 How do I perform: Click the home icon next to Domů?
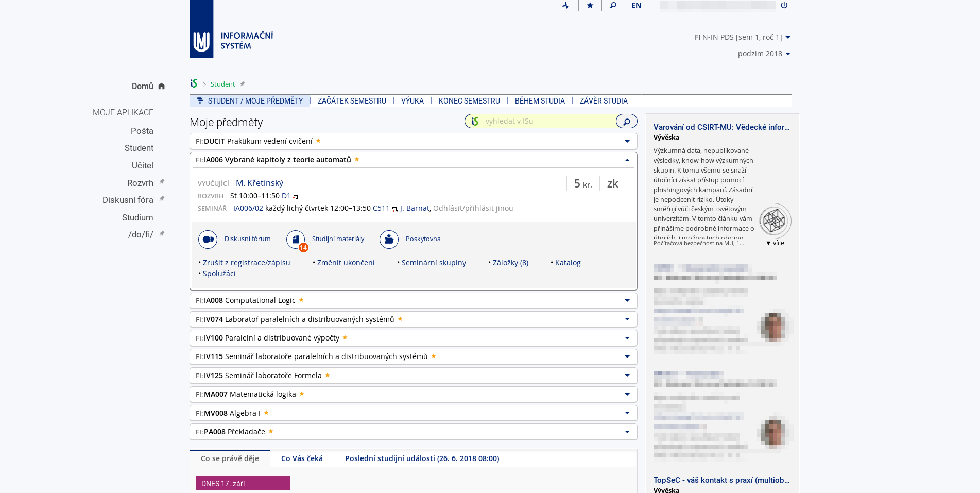[x=161, y=87]
